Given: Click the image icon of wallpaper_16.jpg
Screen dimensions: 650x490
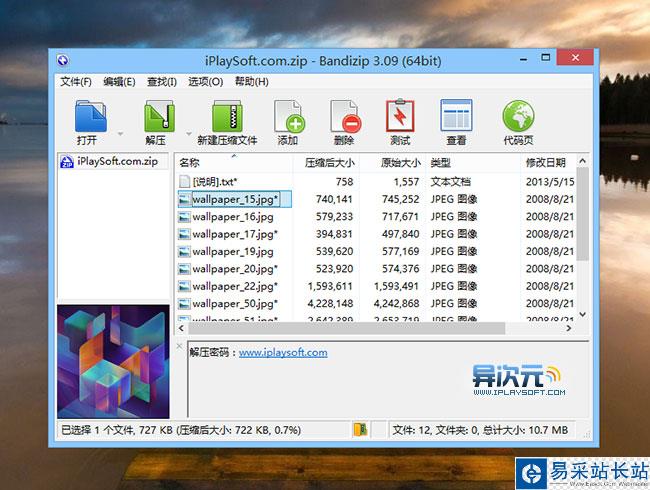Looking at the screenshot, I should [x=184, y=217].
